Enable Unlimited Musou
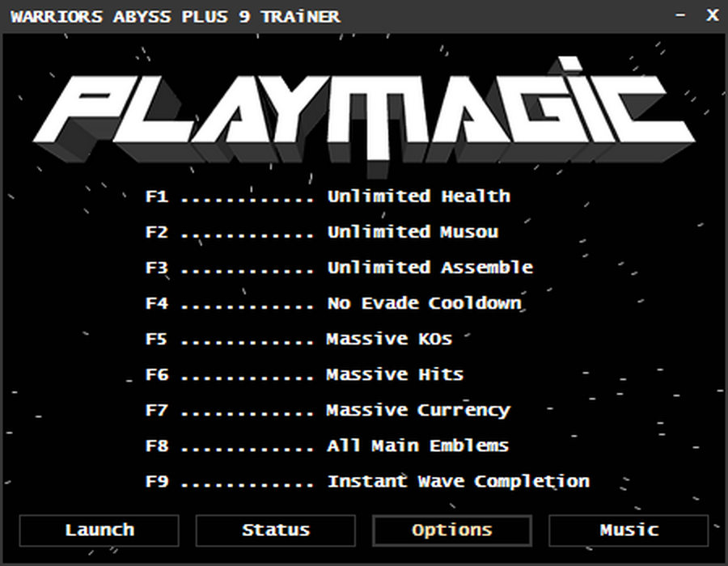 point(414,232)
